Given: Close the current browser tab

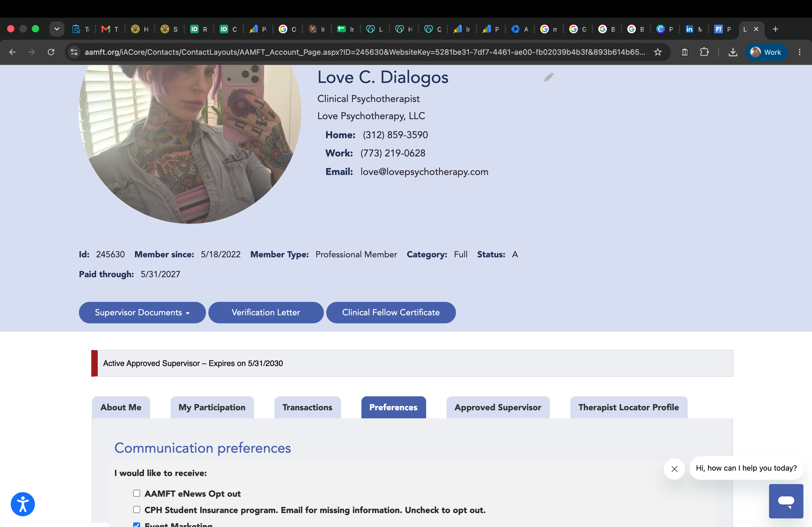Looking at the screenshot, I should (756, 29).
